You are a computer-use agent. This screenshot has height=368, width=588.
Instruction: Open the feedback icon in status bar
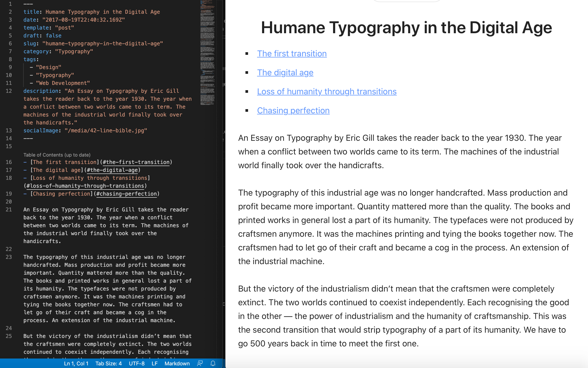point(200,364)
